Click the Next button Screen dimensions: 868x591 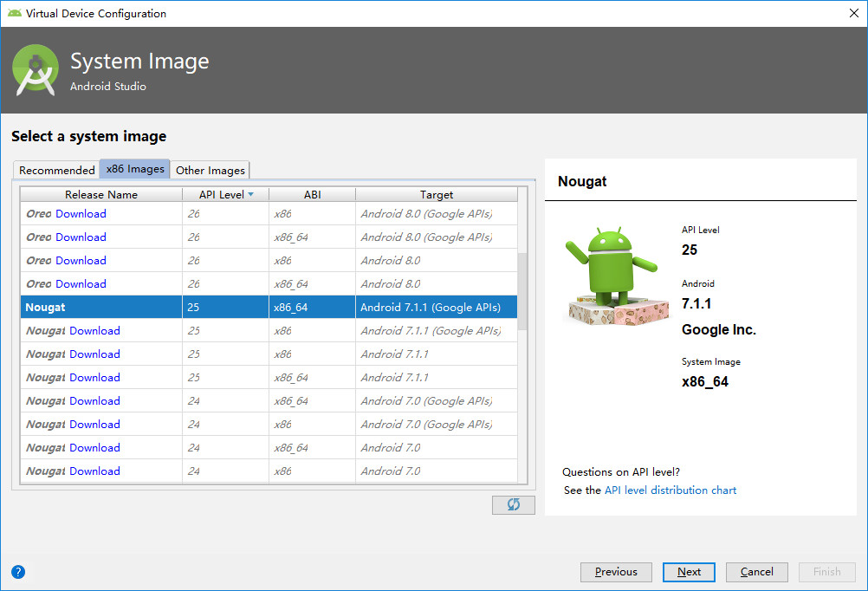coord(689,572)
